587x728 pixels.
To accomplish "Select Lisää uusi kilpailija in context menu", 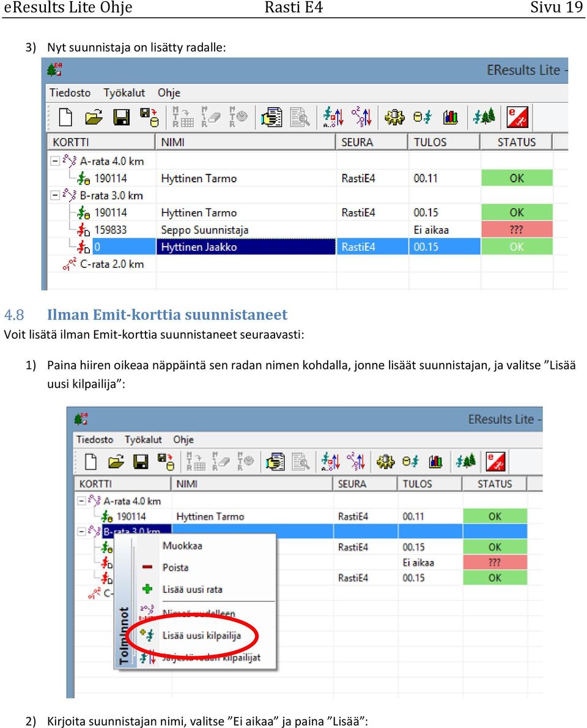I will tap(201, 636).
